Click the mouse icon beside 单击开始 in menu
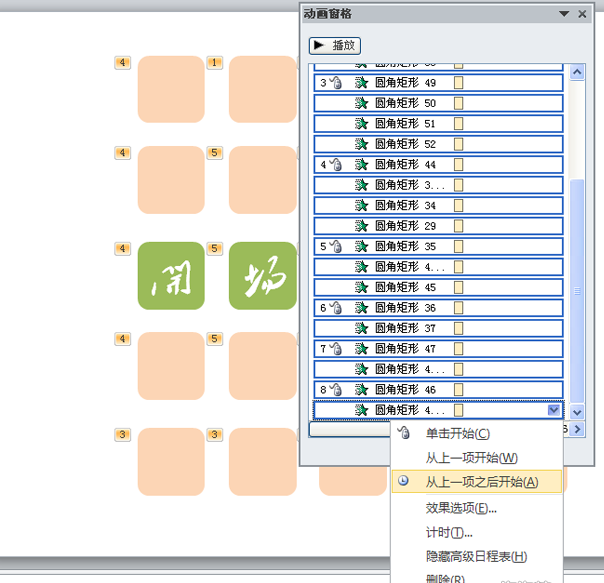Viewport: 604px width, 583px height. [404, 434]
